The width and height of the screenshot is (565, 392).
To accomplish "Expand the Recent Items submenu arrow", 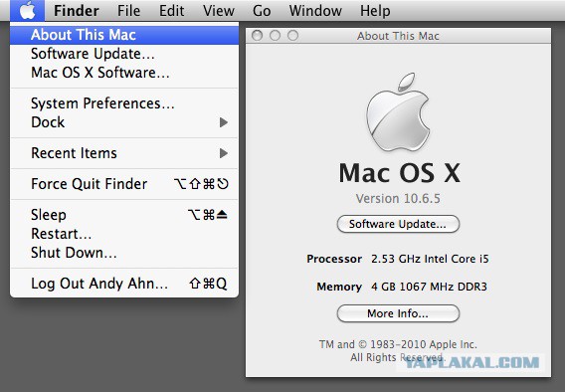I will [x=224, y=153].
